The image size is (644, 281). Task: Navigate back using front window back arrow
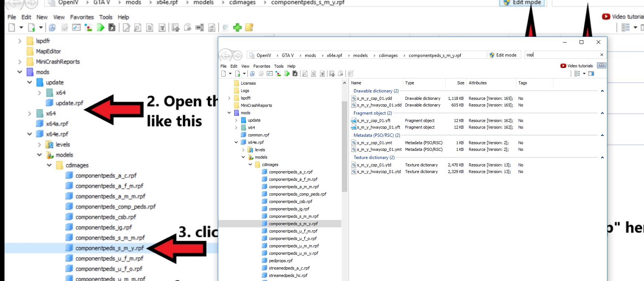pyautogui.click(x=225, y=55)
